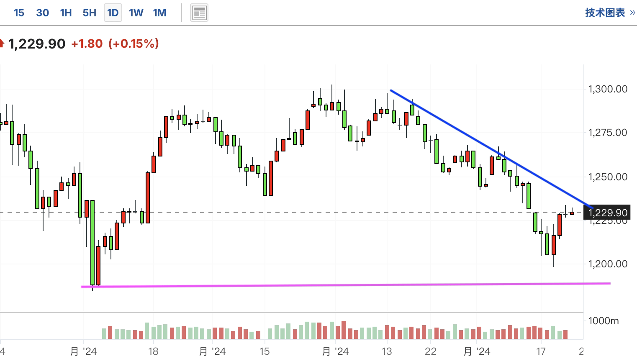Click the 1,275.00 axis label
Viewport: 637px width, 364px height.
coord(608,133)
